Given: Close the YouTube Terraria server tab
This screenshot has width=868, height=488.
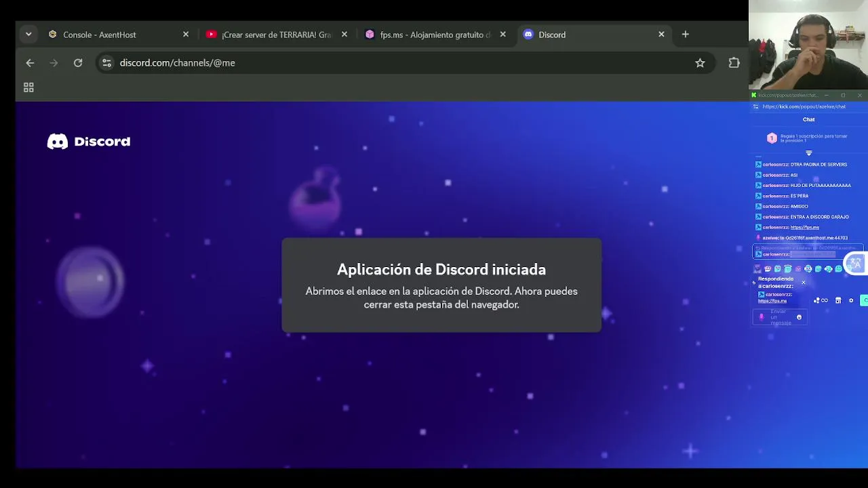Looking at the screenshot, I should [344, 35].
